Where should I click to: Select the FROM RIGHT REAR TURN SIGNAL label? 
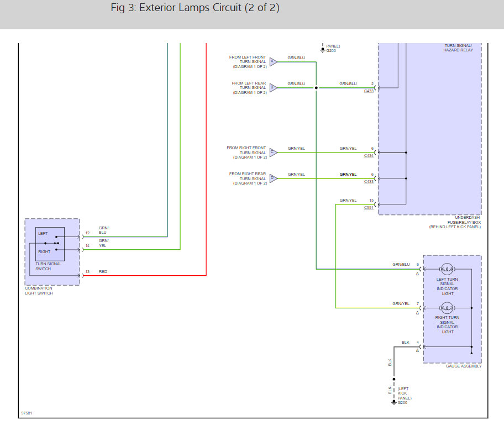coord(248,178)
